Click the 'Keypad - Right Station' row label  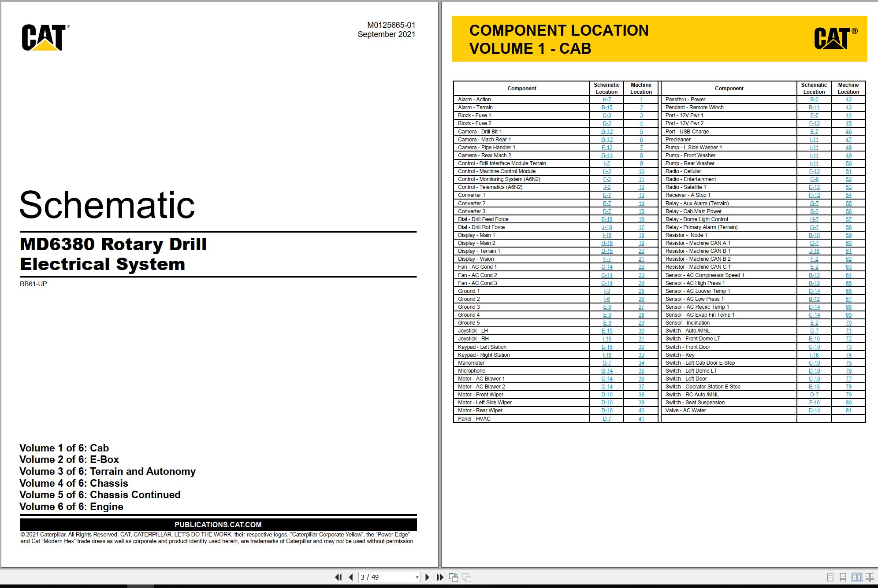(484, 355)
